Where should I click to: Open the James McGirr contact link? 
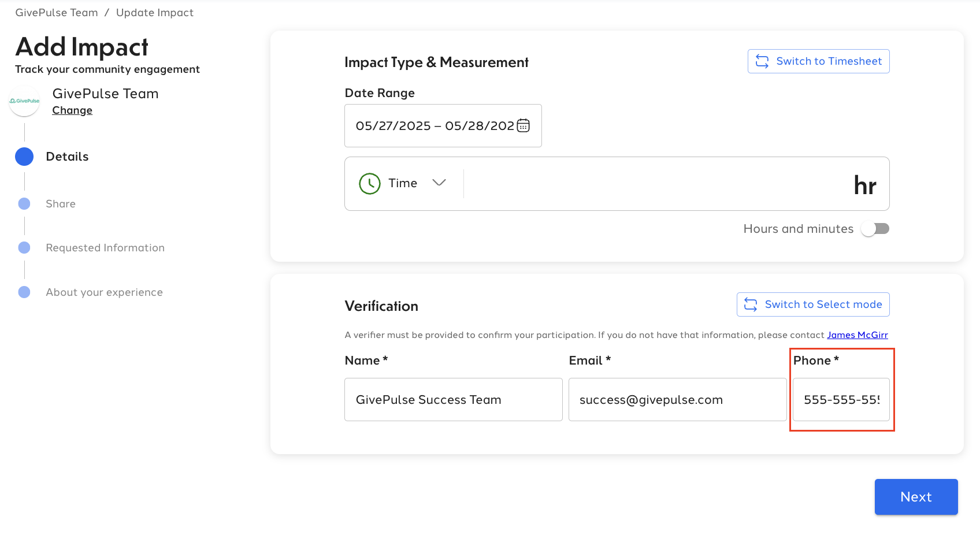pyautogui.click(x=857, y=335)
